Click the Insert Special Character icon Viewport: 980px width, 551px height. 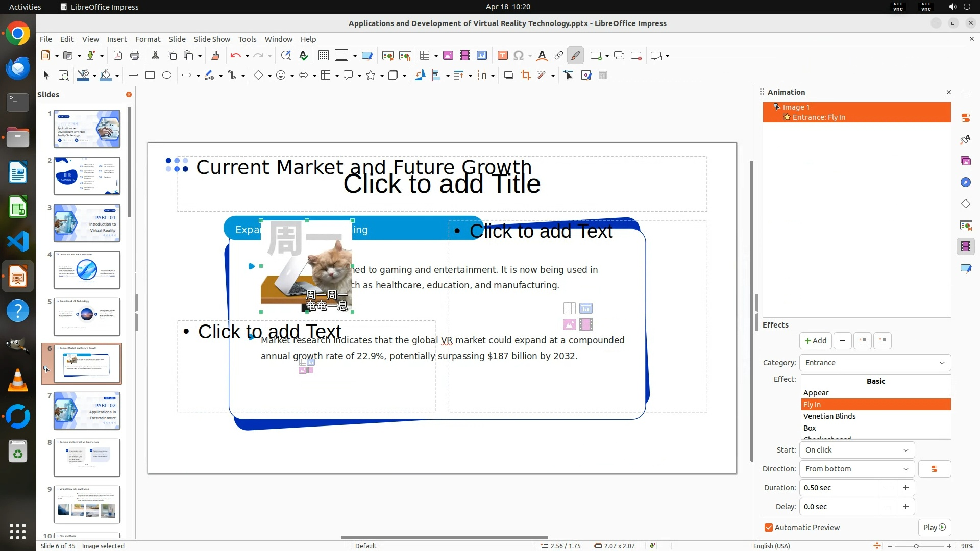pyautogui.click(x=519, y=56)
